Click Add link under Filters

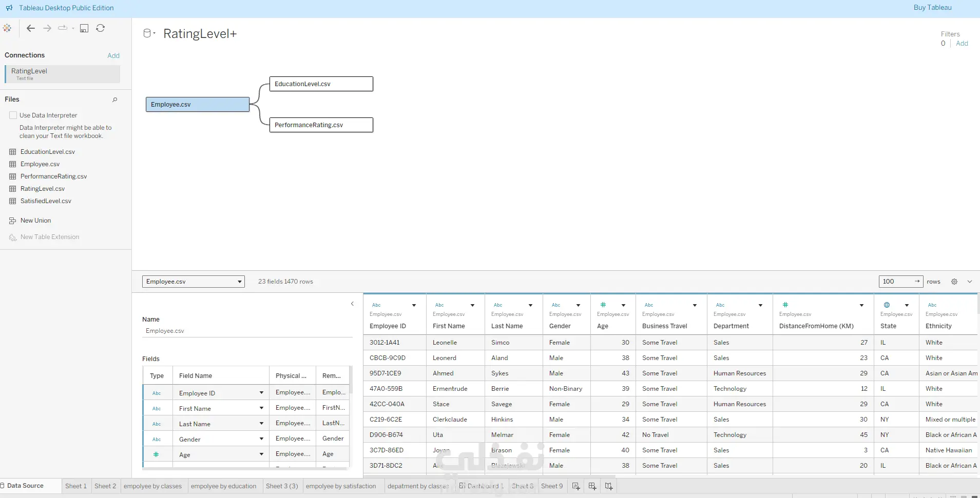click(x=962, y=44)
